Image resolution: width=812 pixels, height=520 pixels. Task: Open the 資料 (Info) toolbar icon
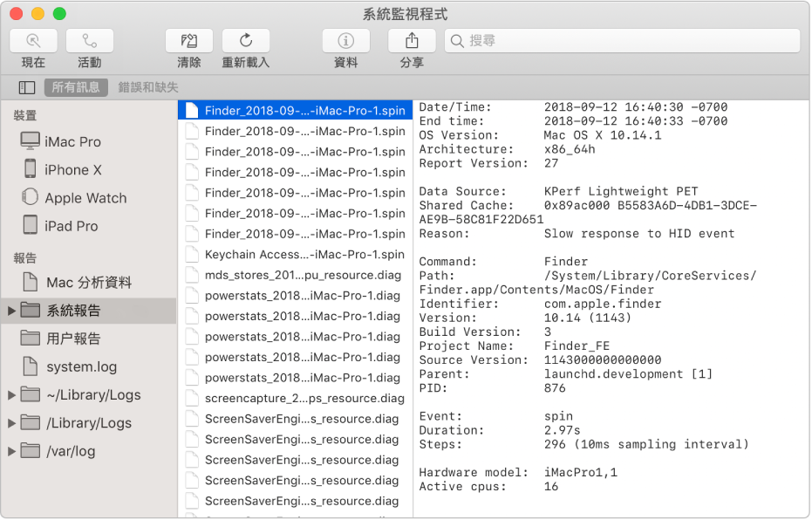[x=346, y=41]
